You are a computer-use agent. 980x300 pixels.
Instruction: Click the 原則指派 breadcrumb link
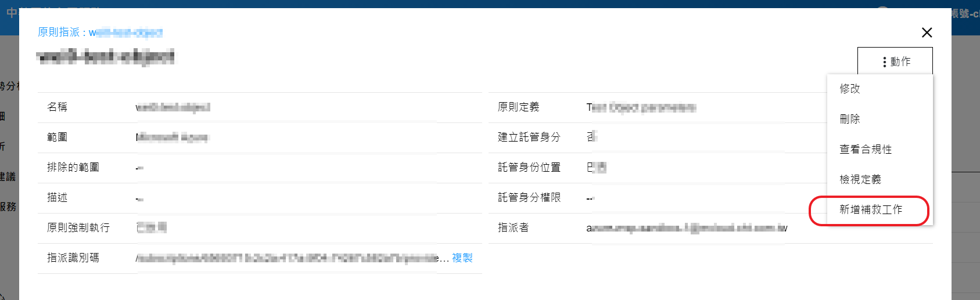pyautogui.click(x=100, y=32)
